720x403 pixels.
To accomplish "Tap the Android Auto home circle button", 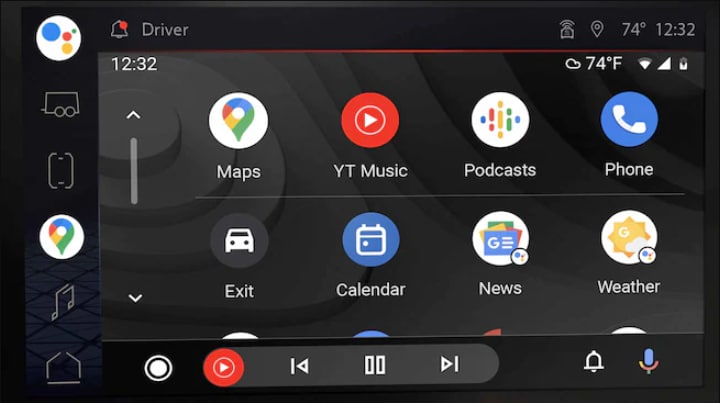I will click(x=158, y=368).
